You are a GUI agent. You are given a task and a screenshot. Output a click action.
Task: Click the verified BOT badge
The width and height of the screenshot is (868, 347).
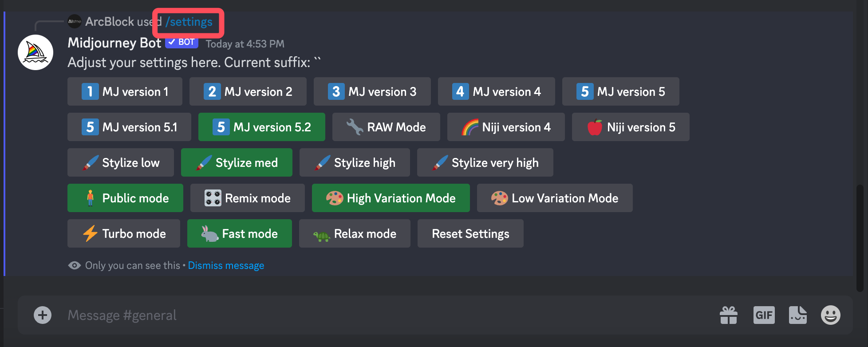(x=181, y=42)
